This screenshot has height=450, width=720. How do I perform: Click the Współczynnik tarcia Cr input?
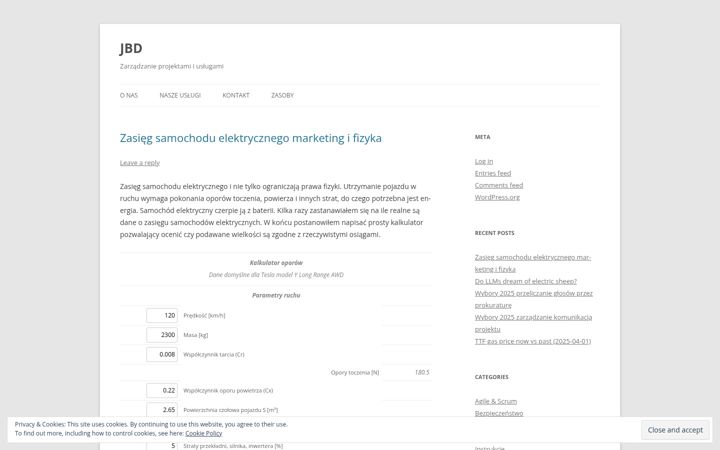tap(162, 354)
